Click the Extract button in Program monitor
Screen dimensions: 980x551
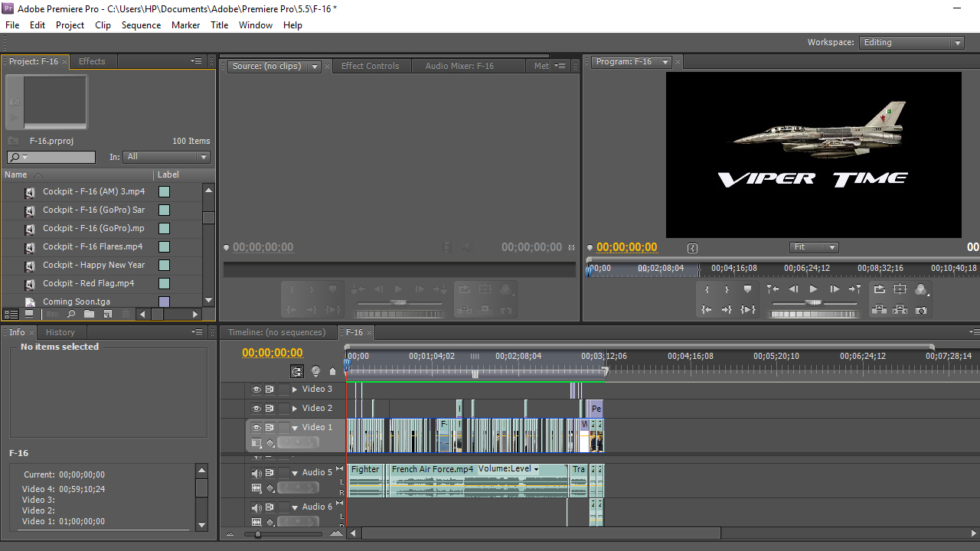(900, 309)
